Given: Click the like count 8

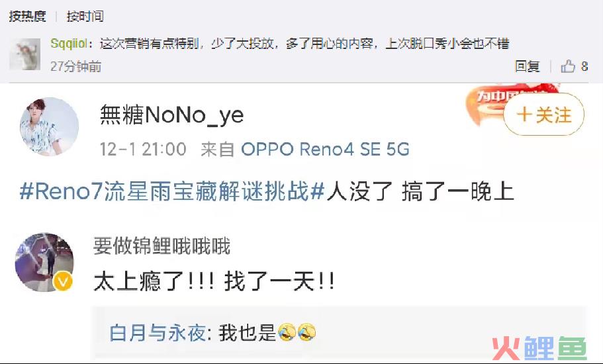Looking at the screenshot, I should pyautogui.click(x=584, y=66).
